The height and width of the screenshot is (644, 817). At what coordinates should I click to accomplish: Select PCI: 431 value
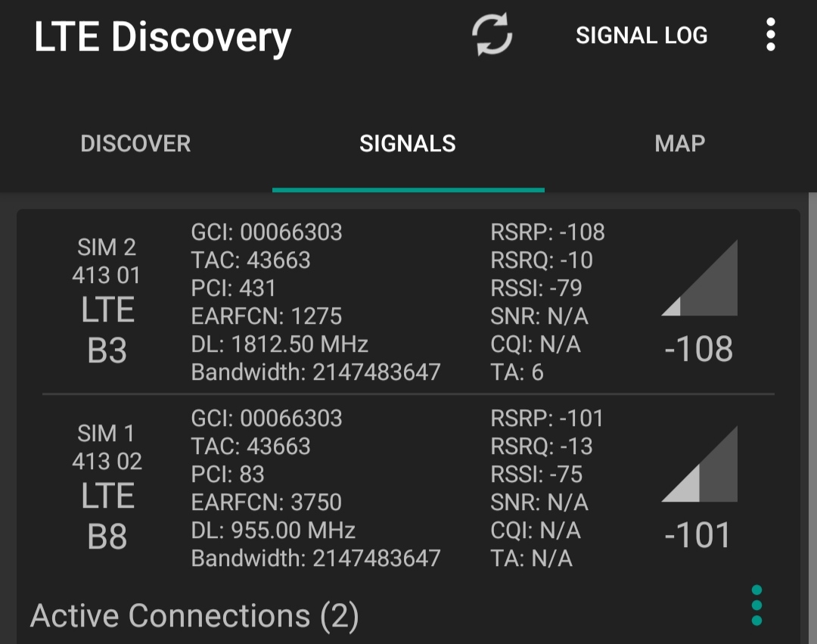pos(234,288)
